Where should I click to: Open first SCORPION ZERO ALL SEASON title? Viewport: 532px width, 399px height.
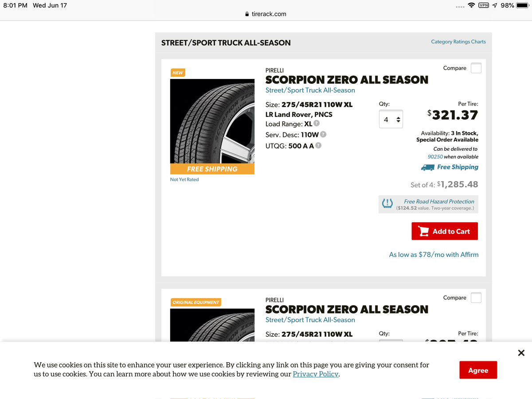click(x=347, y=80)
